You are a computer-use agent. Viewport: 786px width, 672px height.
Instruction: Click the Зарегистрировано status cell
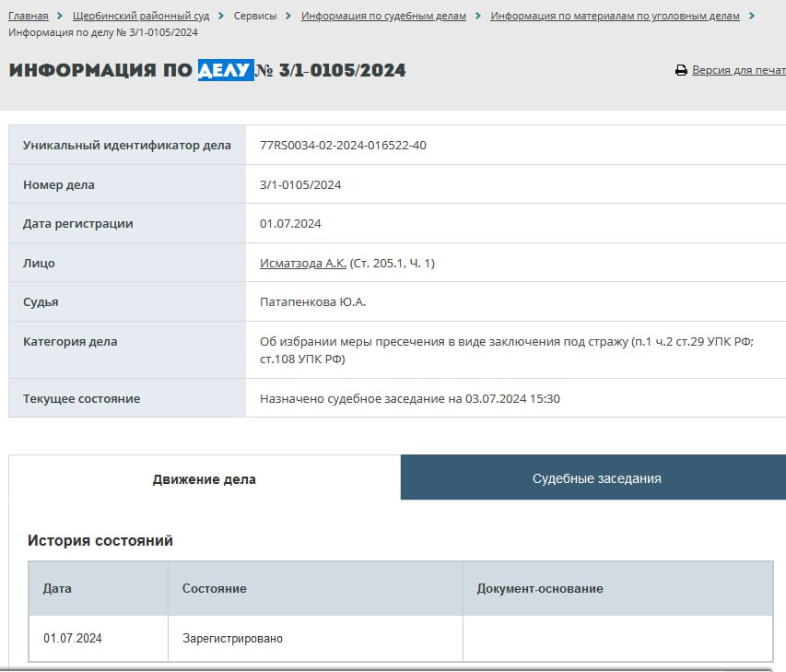point(232,638)
